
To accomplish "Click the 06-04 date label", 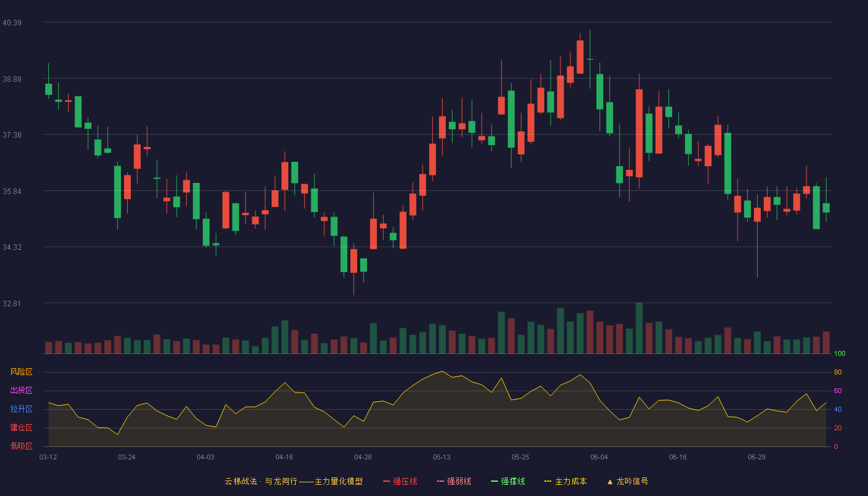I will click(599, 457).
